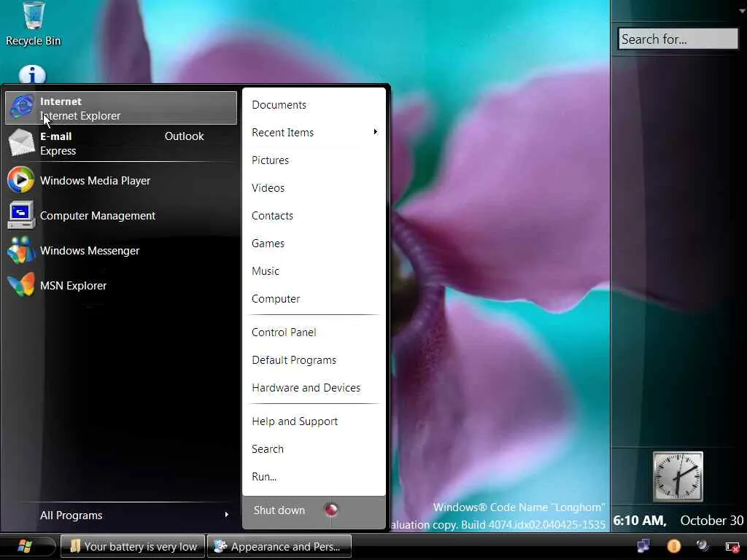Click the Recycle Bin label text
The height and width of the screenshot is (560, 747).
coord(34,41)
